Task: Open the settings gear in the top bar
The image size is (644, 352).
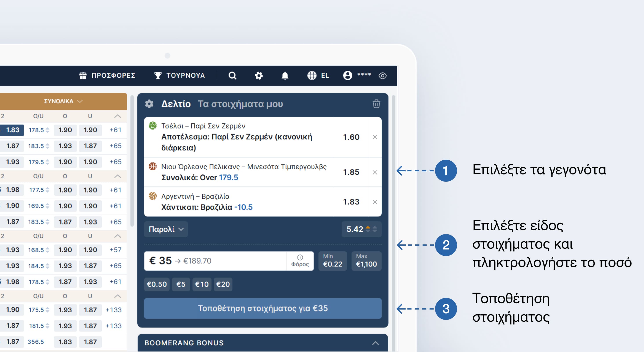Action: point(259,75)
